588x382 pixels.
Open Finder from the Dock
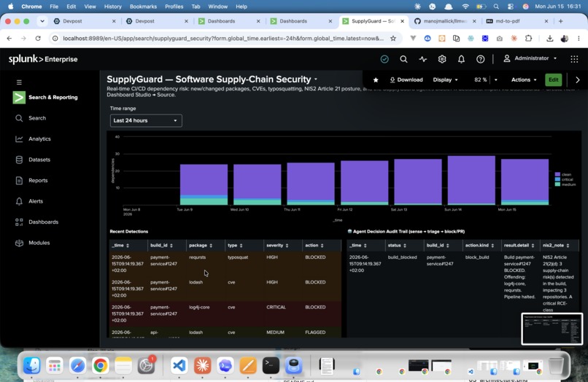click(32, 365)
